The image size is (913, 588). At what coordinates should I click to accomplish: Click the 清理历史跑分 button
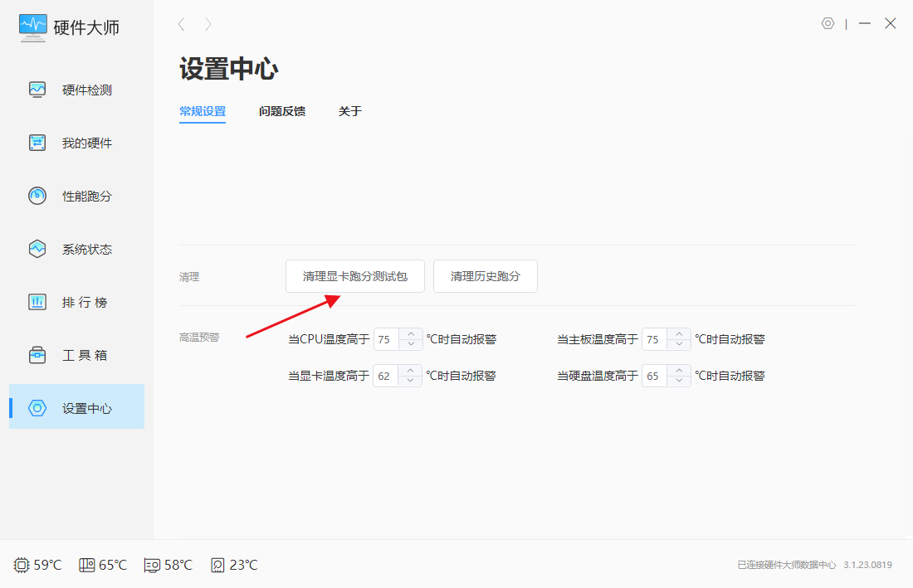click(x=486, y=276)
